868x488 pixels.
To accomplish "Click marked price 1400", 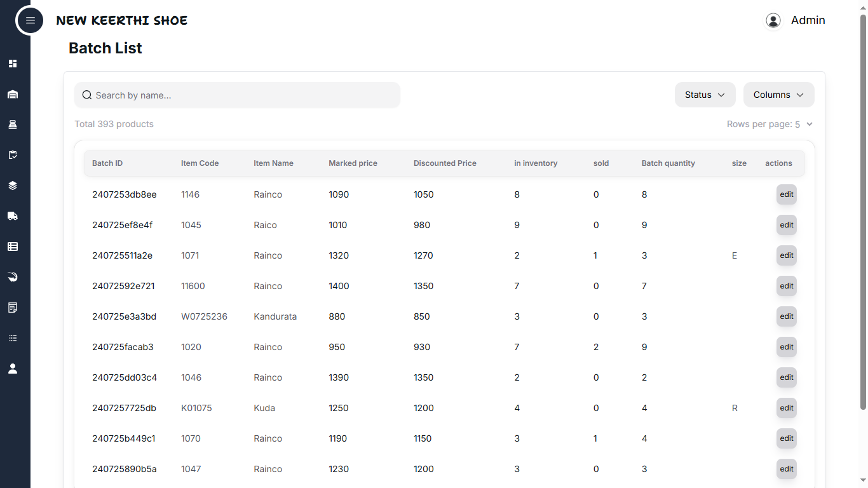I will 339,286.
